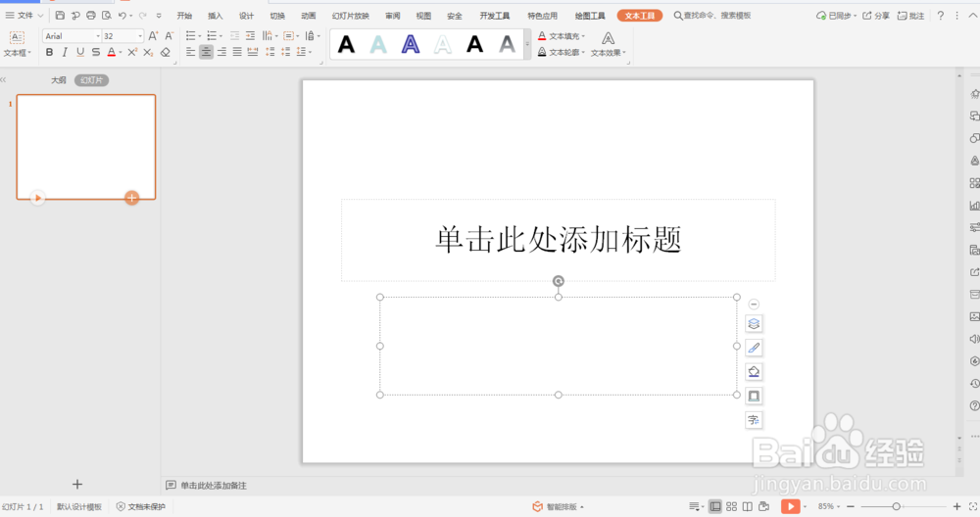Switch to reading view
Screen dimensions: 980x517
(748, 506)
